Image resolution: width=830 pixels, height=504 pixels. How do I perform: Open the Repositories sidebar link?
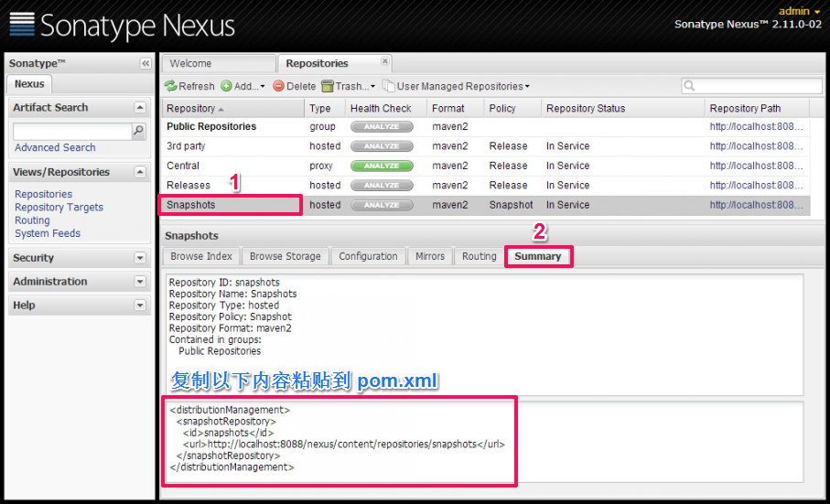coord(43,194)
